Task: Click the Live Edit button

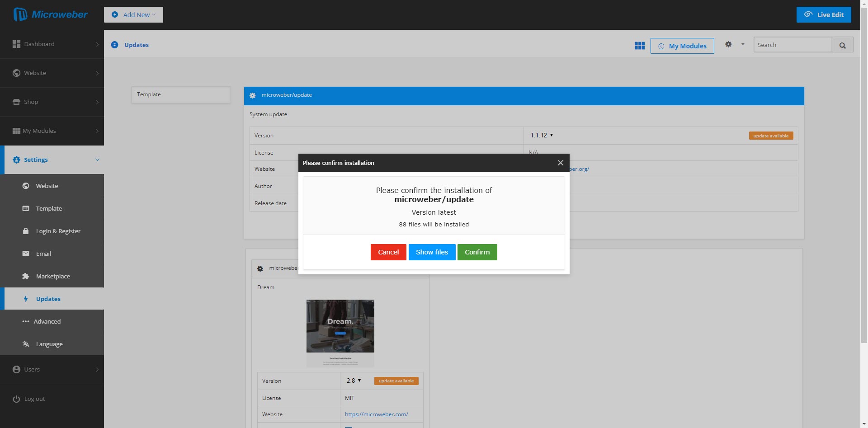Action: 824,14
